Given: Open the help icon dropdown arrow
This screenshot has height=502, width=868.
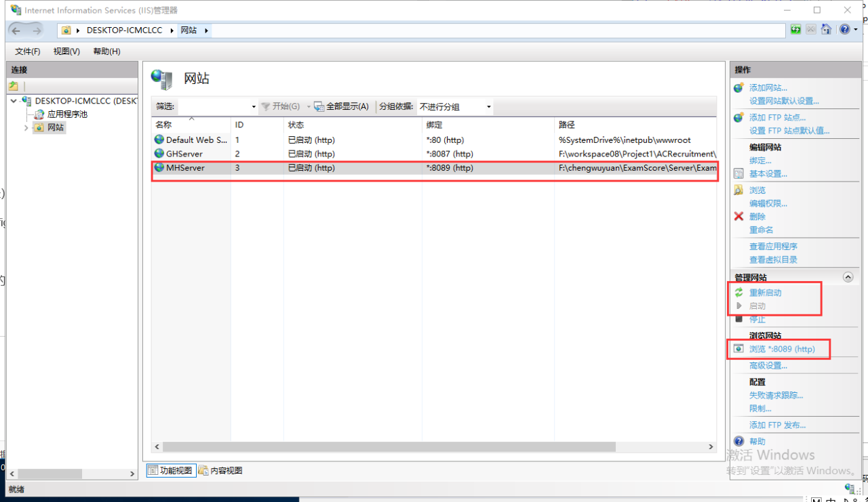Looking at the screenshot, I should (855, 30).
